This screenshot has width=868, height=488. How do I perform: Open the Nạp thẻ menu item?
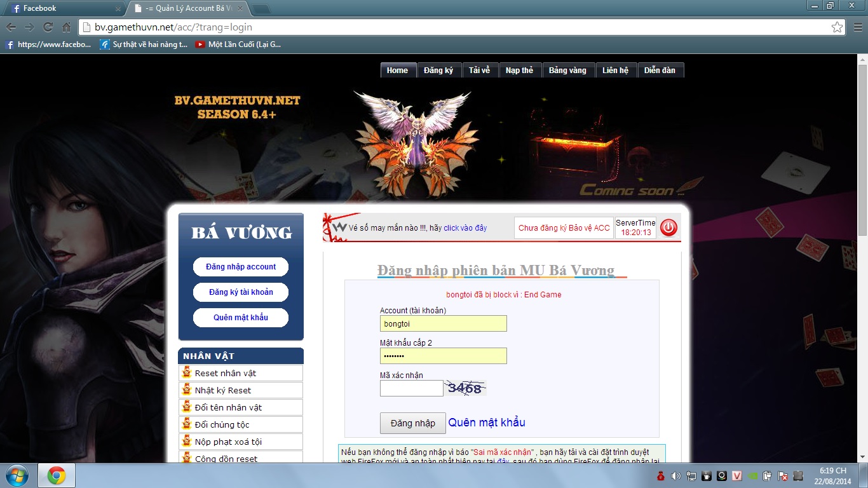[520, 71]
